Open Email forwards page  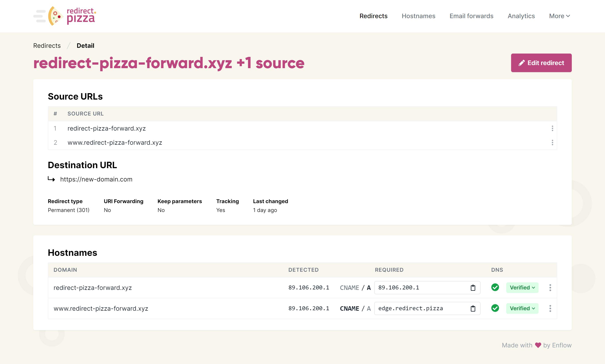471,16
